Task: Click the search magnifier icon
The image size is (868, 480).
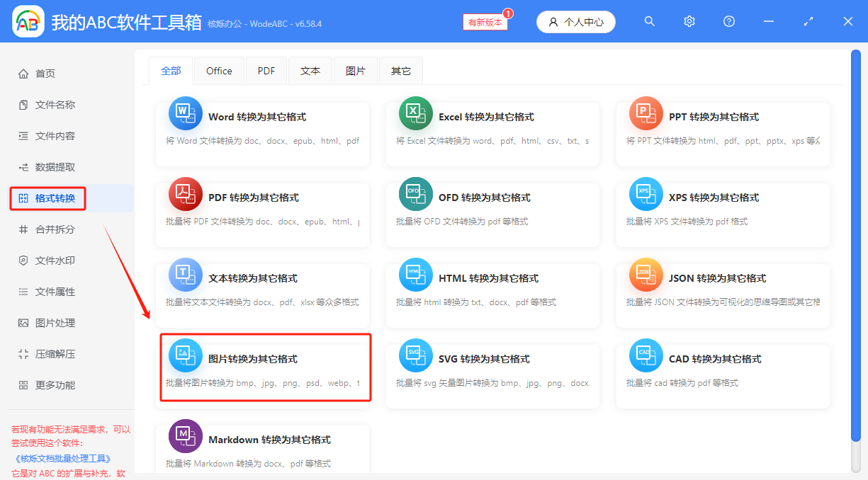Action: point(649,21)
